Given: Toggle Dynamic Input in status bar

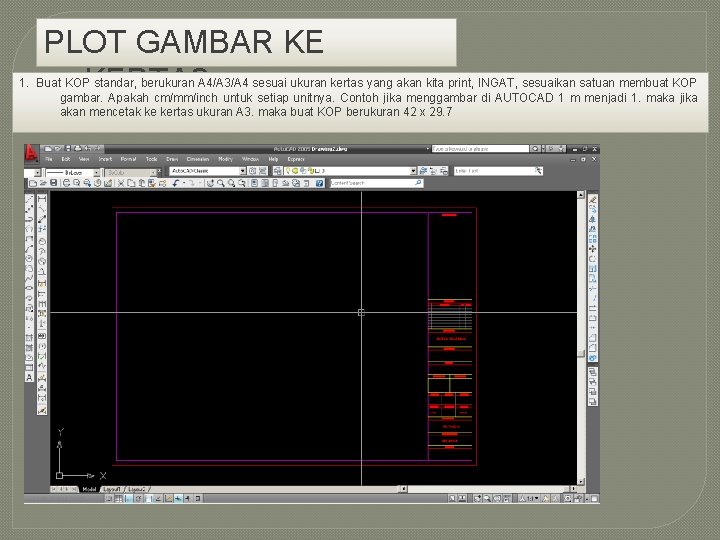Looking at the screenshot, I should pos(178,499).
